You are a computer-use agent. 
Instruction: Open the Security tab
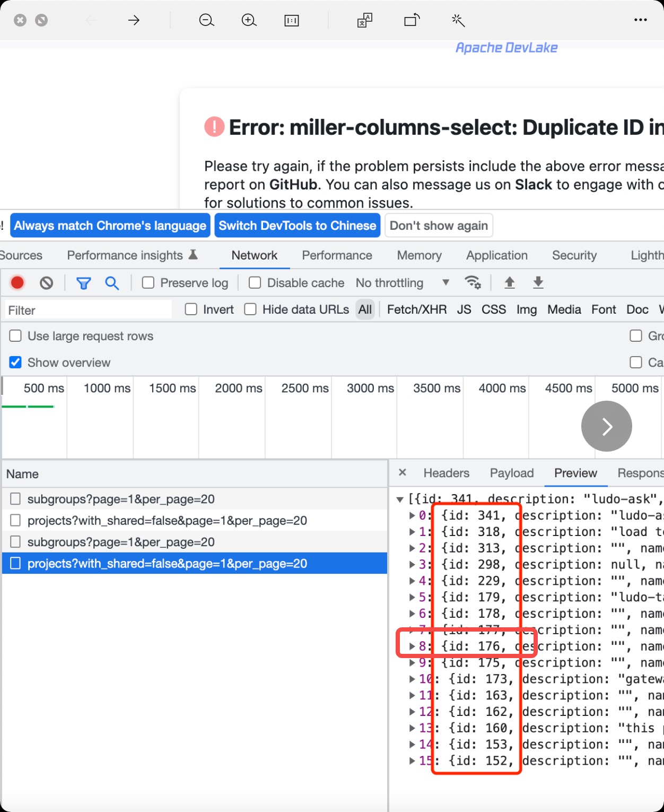coord(574,255)
